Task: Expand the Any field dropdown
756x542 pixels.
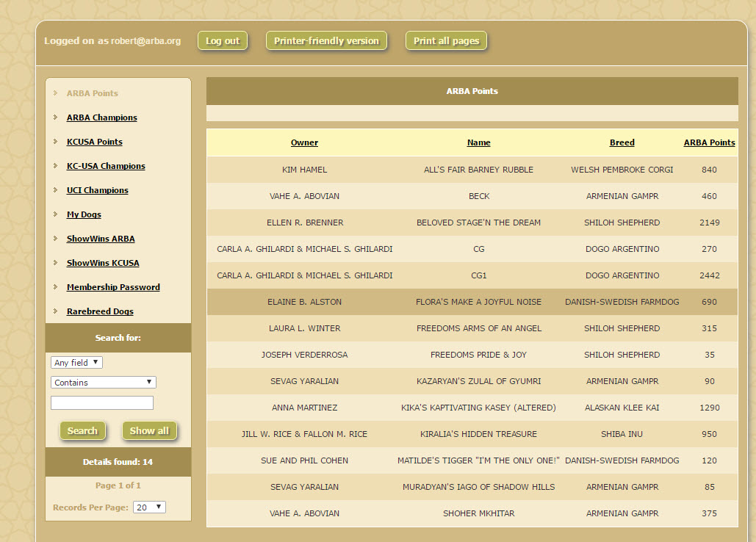Action: pyautogui.click(x=77, y=363)
